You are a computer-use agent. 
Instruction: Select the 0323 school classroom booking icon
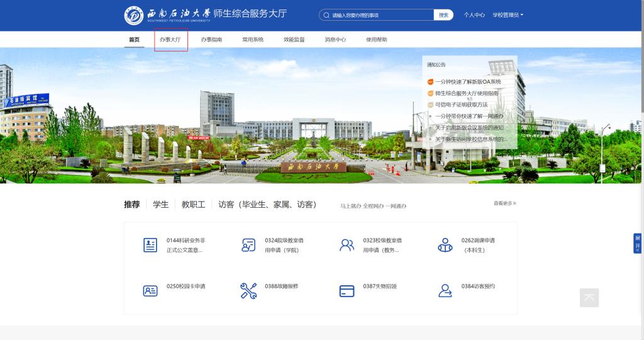[347, 246]
